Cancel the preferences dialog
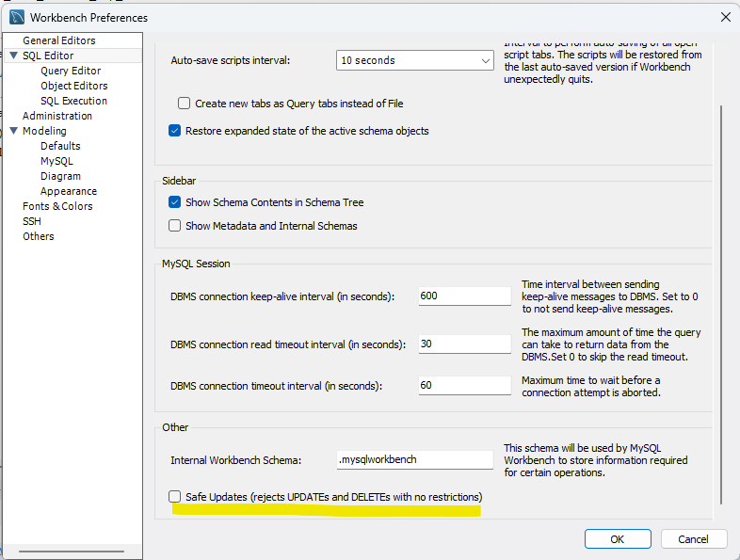The image size is (740, 560). 693,539
